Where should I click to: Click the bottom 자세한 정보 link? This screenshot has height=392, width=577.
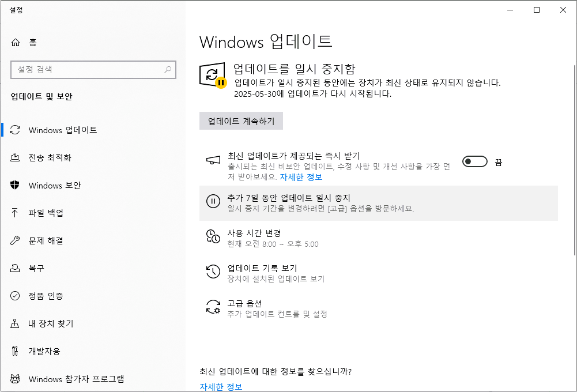(x=221, y=387)
